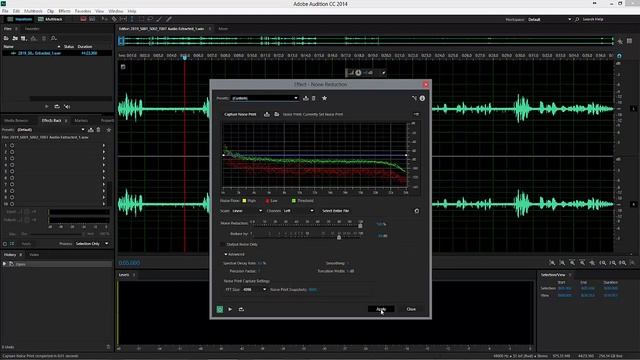This screenshot has width=640, height=360.
Task: Toggle the Low noise floor checkbox
Action: click(x=267, y=200)
